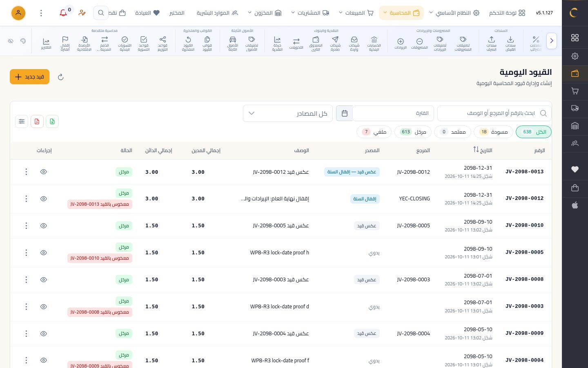Open the ribbon theme palette
The height and width of the screenshot is (368, 588).
coord(23,41)
